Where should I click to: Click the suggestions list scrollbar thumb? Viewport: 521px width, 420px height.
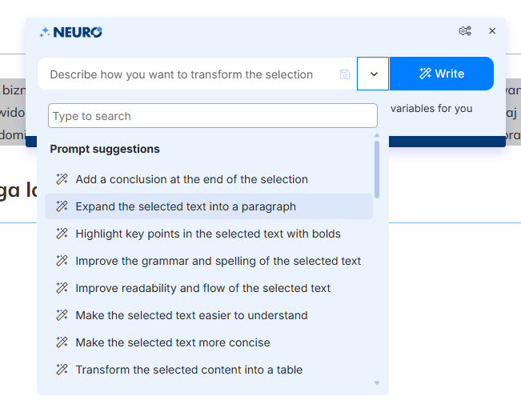(377, 168)
